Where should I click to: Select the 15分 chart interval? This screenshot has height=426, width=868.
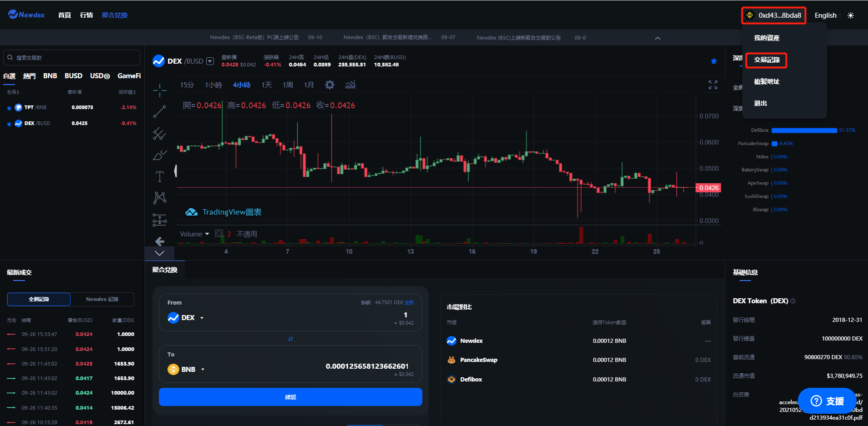(x=187, y=85)
